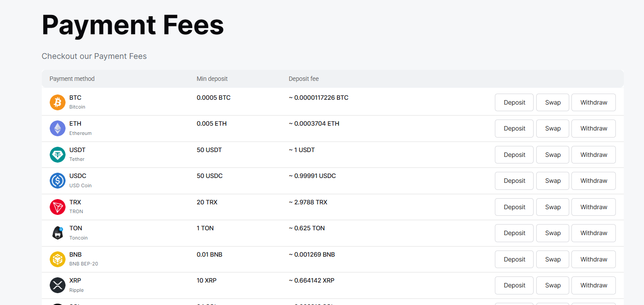
Task: Withdraw XRP from the Ripple row
Action: [x=593, y=285]
